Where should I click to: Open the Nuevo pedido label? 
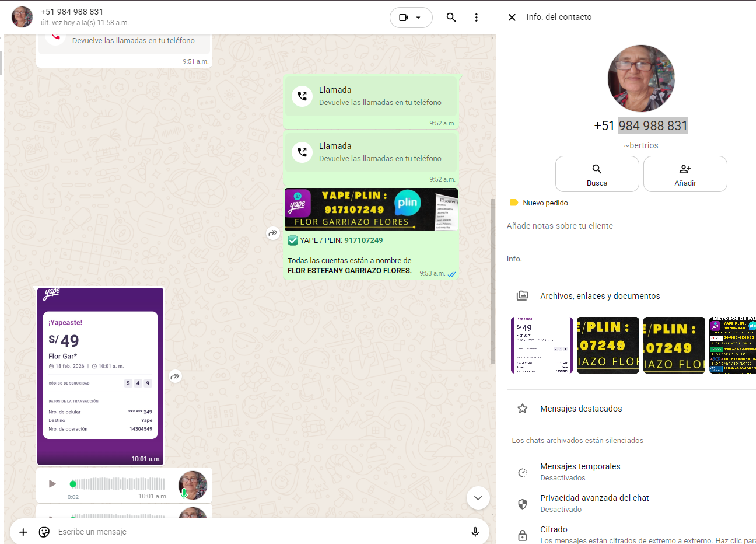(x=545, y=203)
